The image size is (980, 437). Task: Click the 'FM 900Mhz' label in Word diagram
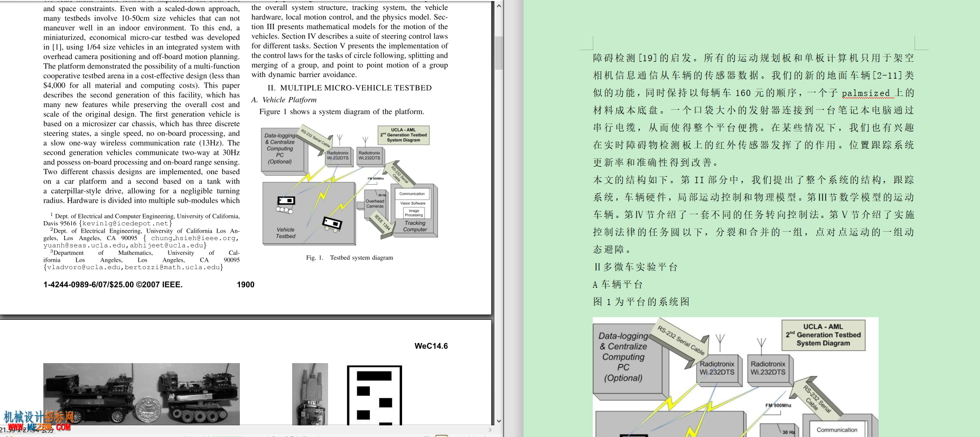[778, 405]
